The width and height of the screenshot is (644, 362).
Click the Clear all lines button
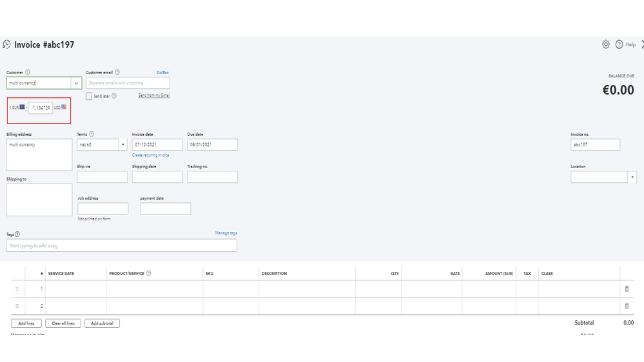click(63, 323)
